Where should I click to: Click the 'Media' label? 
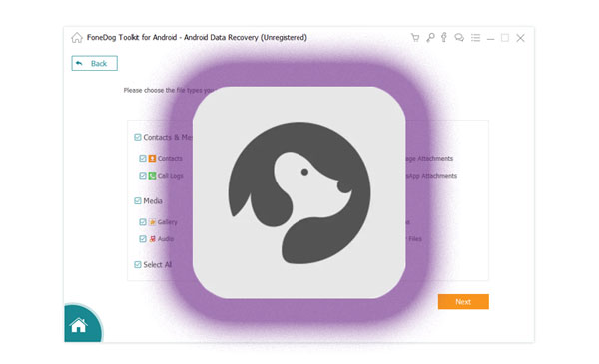(153, 201)
